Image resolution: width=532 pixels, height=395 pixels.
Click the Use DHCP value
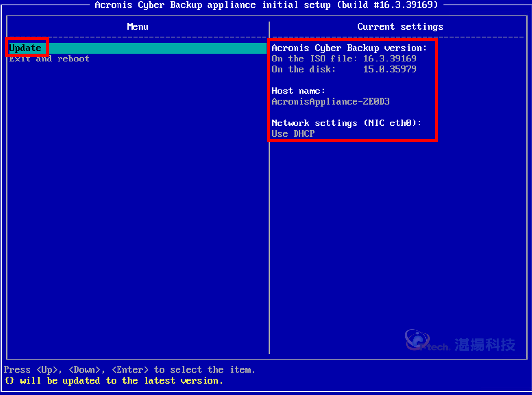pos(293,134)
